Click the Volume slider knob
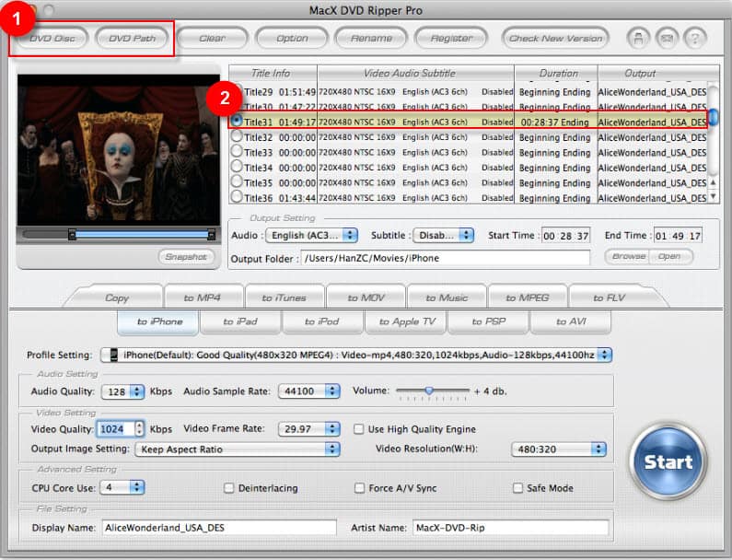 [x=428, y=391]
